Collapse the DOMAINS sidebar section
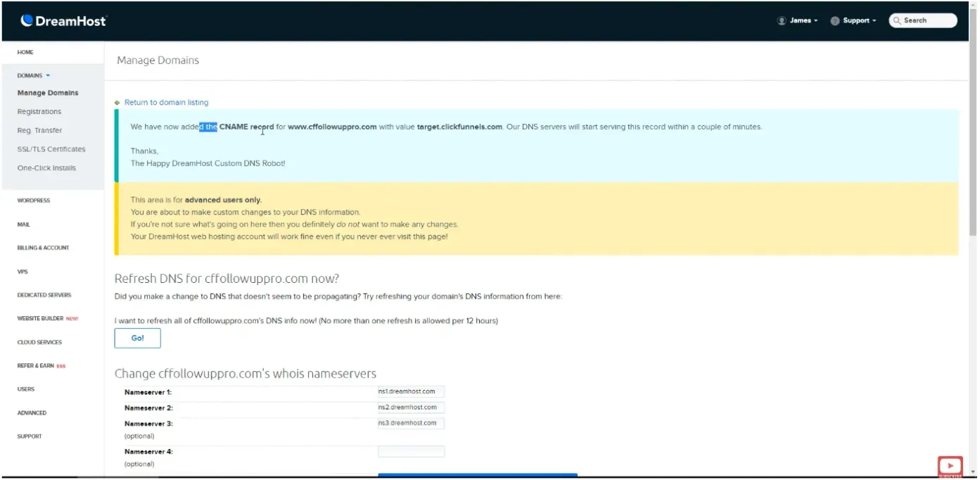The width and height of the screenshot is (980, 480). pos(34,75)
